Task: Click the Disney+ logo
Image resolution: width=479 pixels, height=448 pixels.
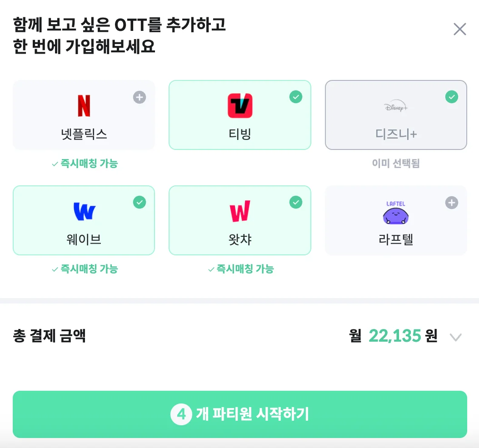Action: tap(396, 105)
